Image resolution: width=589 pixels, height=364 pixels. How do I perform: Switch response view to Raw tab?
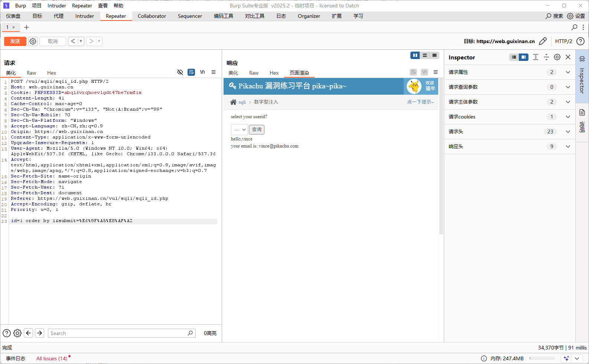click(x=254, y=73)
